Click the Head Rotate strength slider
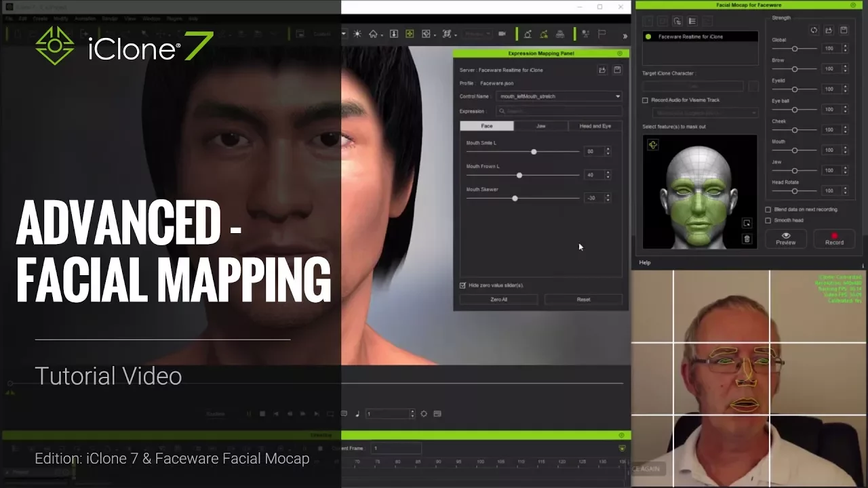 pos(795,191)
